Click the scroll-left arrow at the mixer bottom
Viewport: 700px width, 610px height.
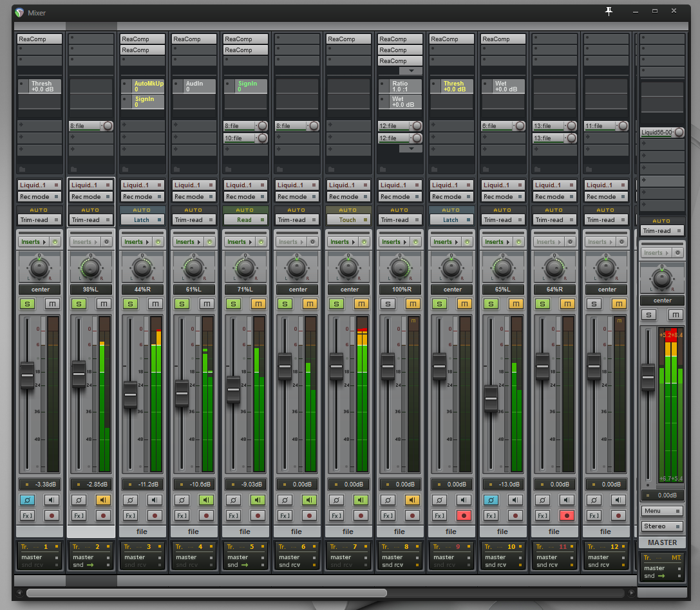coord(19,593)
